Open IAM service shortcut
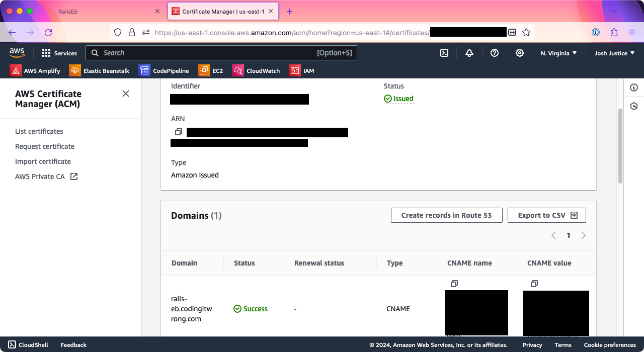Viewport: 644px width, 352px height. coord(302,70)
